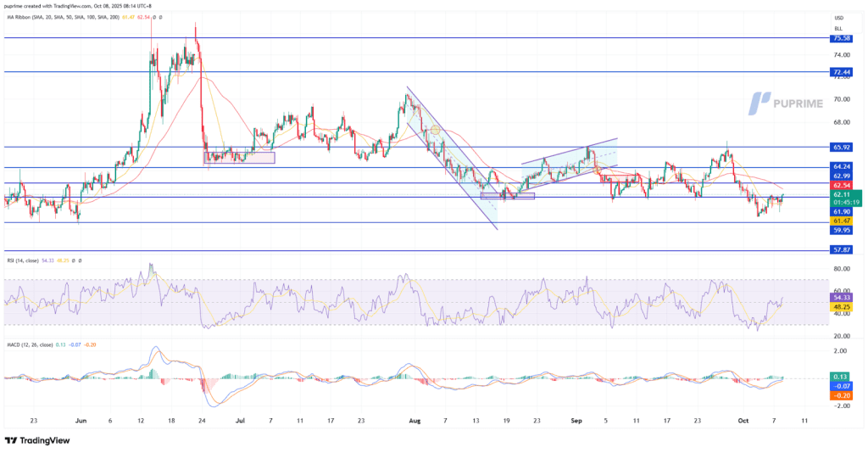This screenshot has width=868, height=453.
Task: Select the blue support rectangle near Aug 19
Action: tap(508, 196)
